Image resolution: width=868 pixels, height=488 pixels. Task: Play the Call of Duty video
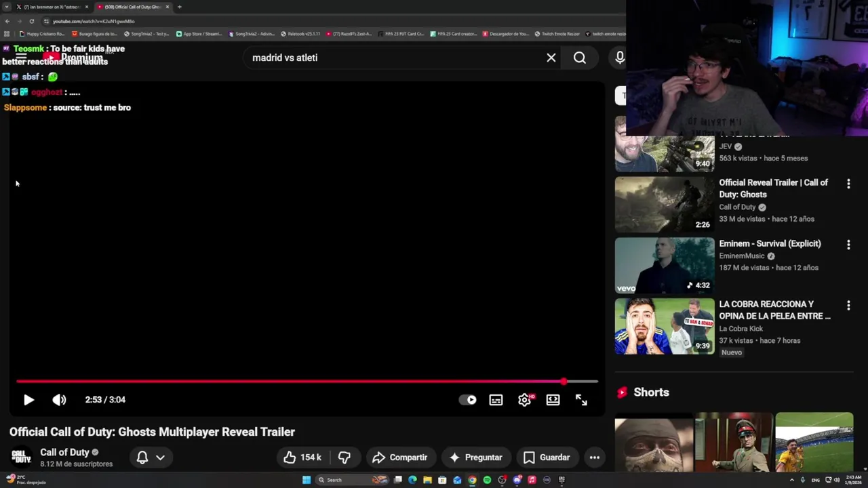pos(28,400)
